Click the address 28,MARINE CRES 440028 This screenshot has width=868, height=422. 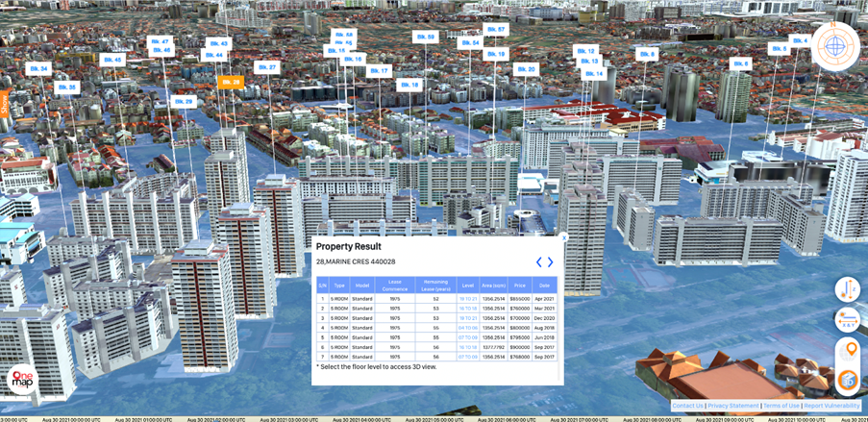(356, 261)
